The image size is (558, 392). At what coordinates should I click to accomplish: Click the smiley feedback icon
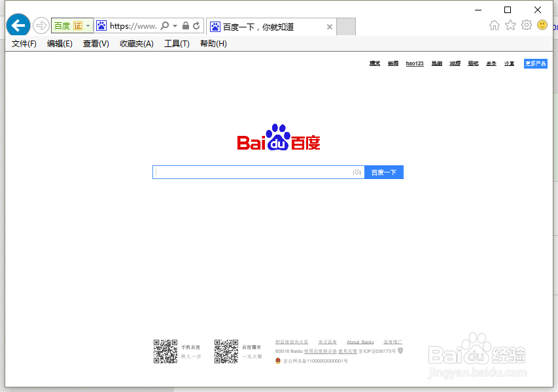[x=542, y=25]
